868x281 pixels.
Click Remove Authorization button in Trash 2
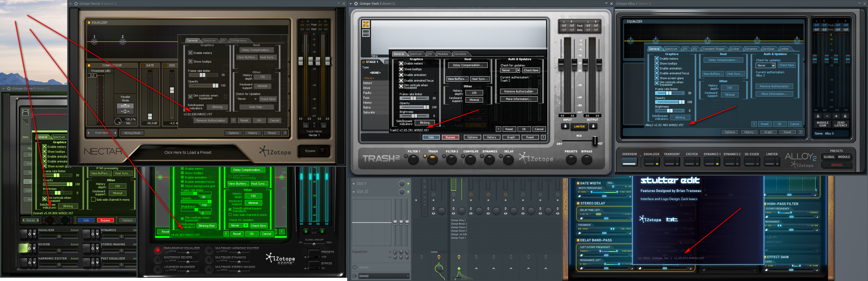519,91
